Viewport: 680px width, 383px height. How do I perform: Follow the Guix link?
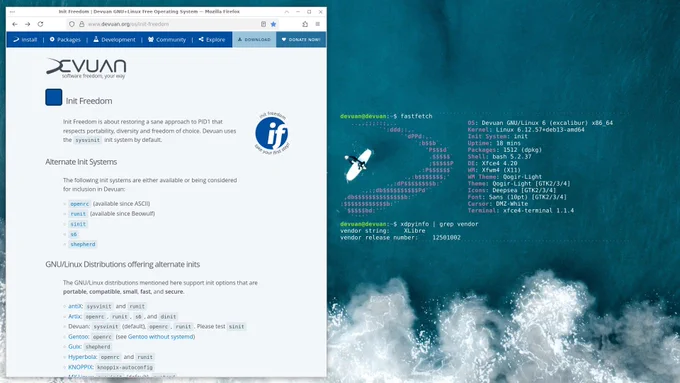tap(74, 347)
